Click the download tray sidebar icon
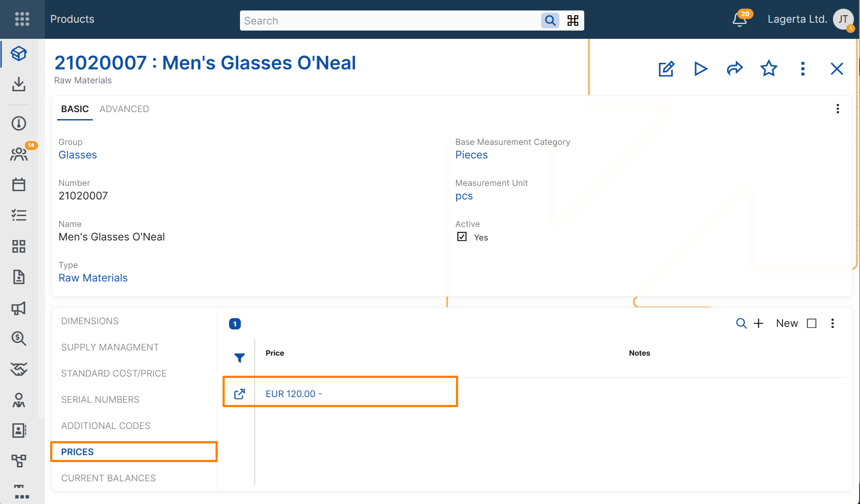 click(19, 84)
